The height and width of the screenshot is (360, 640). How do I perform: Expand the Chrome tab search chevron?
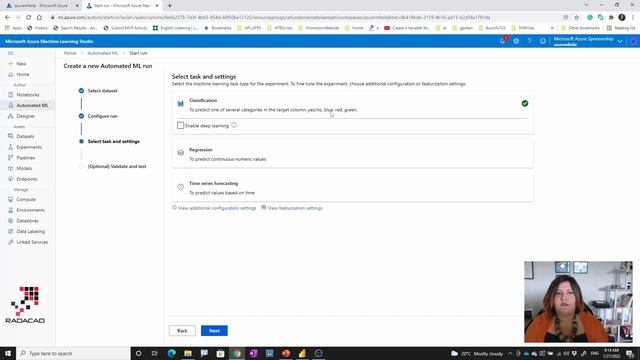click(586, 5)
